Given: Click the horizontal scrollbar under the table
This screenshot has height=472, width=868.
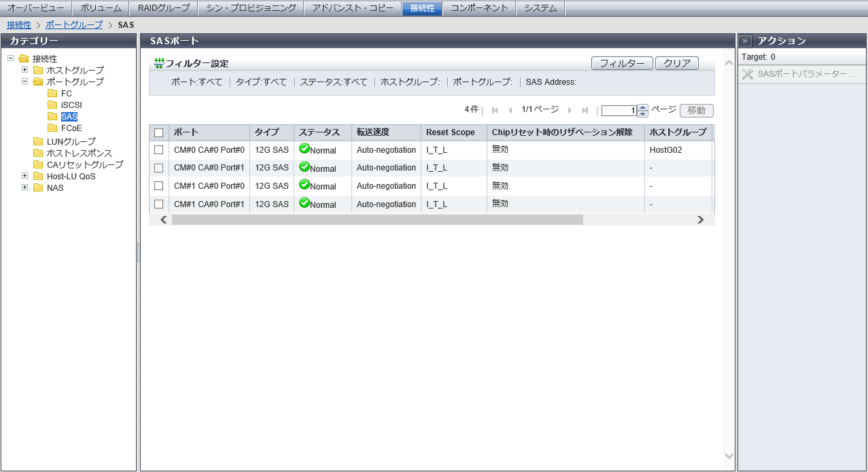Looking at the screenshot, I should (x=377, y=219).
